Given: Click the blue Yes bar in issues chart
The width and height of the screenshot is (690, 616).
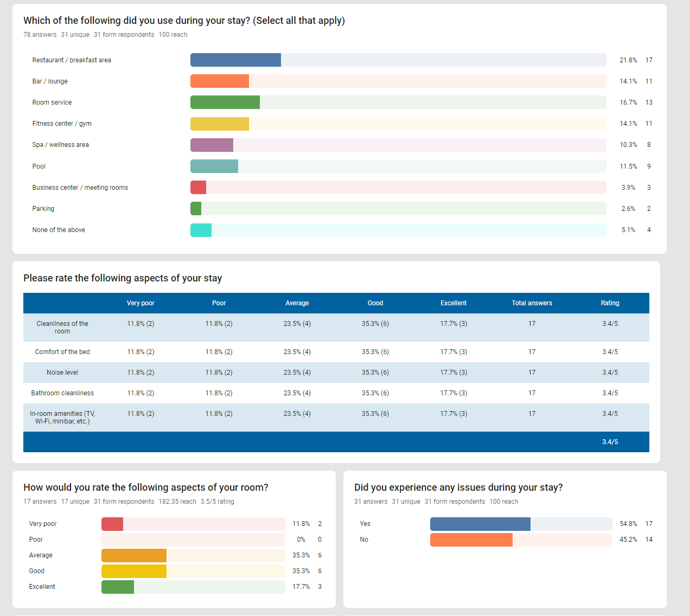Looking at the screenshot, I should [480, 524].
